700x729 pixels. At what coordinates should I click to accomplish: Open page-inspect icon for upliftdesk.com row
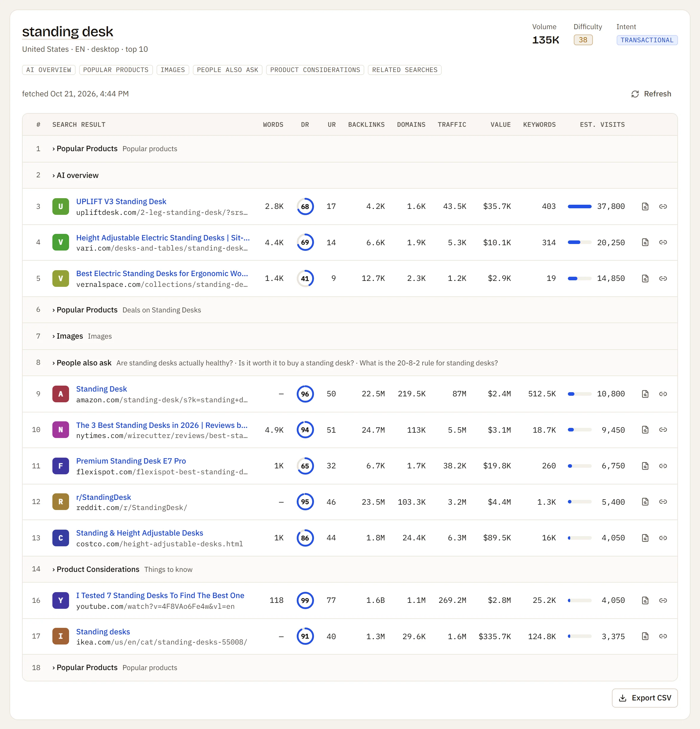click(x=645, y=207)
